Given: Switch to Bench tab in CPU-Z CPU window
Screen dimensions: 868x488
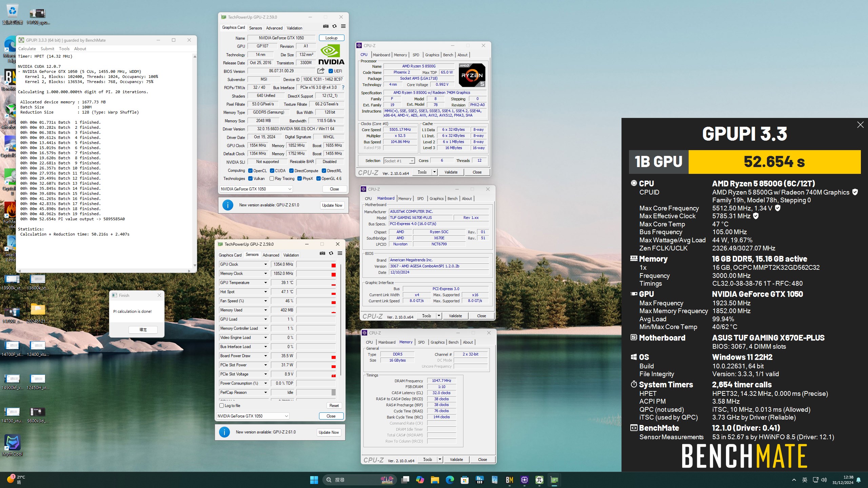Looking at the screenshot, I should [448, 55].
